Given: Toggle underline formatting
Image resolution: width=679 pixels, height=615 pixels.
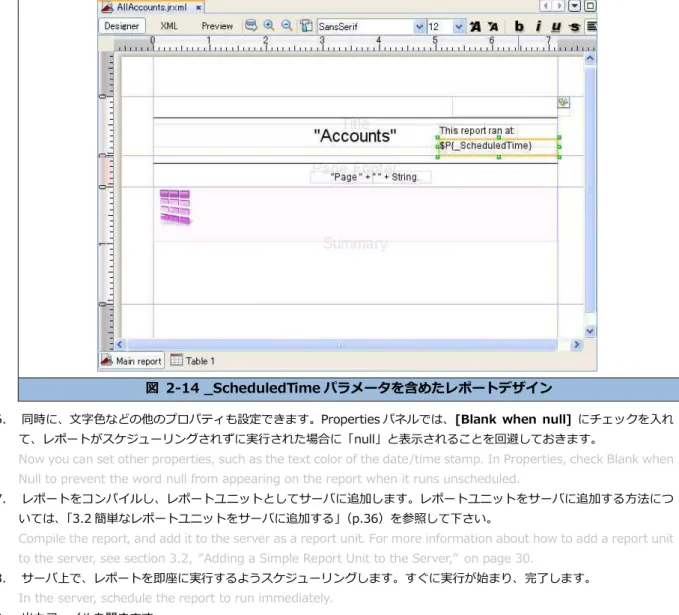Looking at the screenshot, I should click(556, 26).
